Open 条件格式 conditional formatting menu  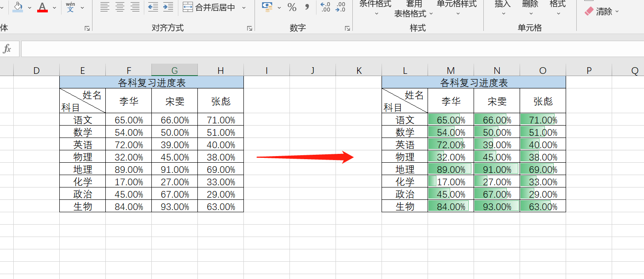[x=375, y=8]
